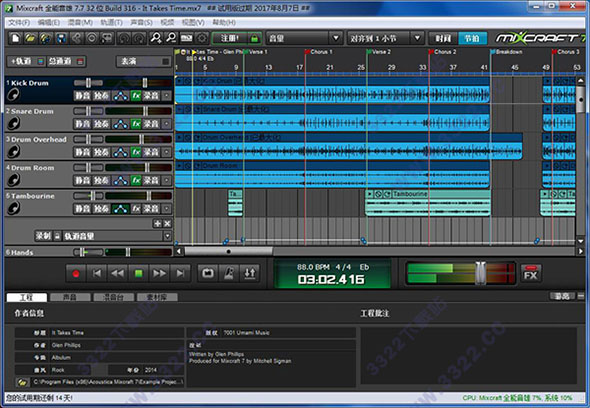The width and height of the screenshot is (590, 408).
Task: Expand Drum Overhead record arm options arrow
Action: (166, 152)
